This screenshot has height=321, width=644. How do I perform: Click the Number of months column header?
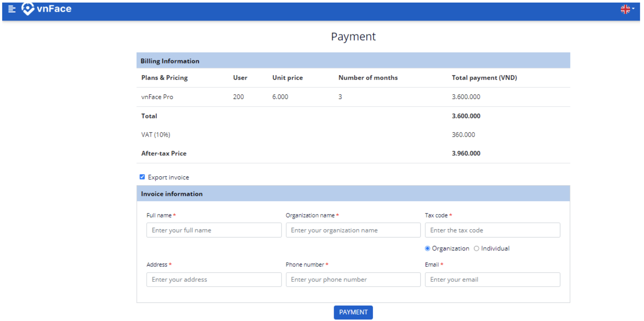point(368,78)
